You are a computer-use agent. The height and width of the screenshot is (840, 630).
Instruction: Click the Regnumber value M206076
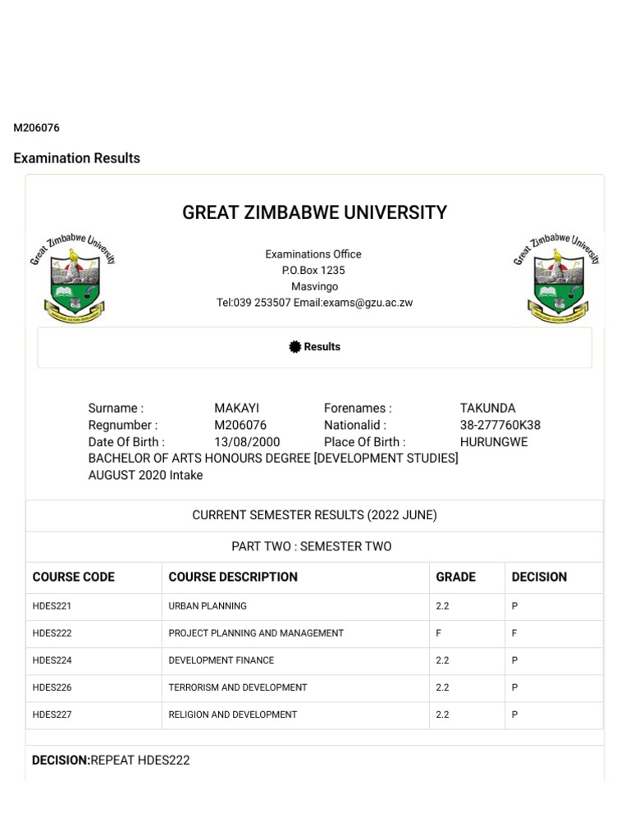pyautogui.click(x=240, y=425)
